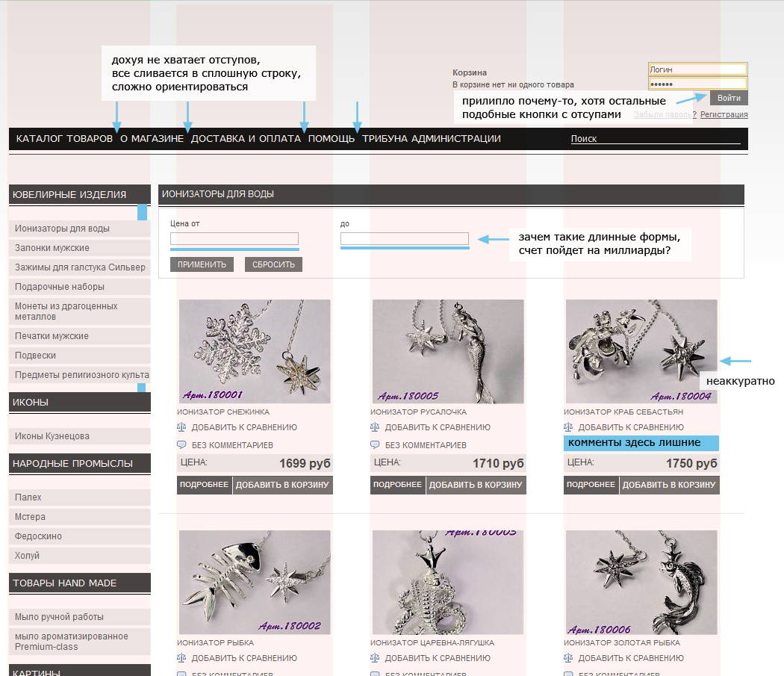The height and width of the screenshot is (676, 784).
Task: Open Ионизатор Царевна-Лягушка product photo
Action: click(x=448, y=583)
